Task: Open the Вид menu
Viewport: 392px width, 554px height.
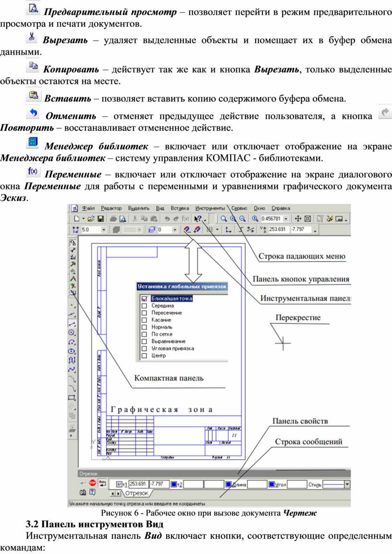Action: [160, 209]
